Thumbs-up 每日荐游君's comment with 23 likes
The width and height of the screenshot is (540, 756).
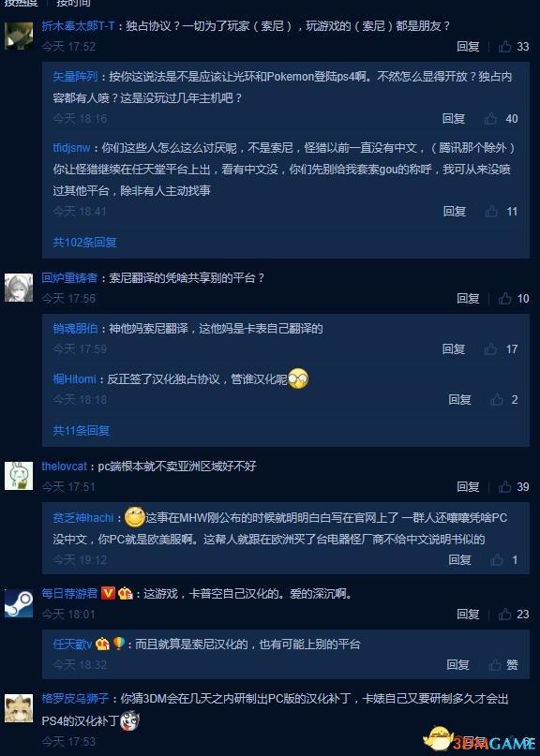[505, 614]
